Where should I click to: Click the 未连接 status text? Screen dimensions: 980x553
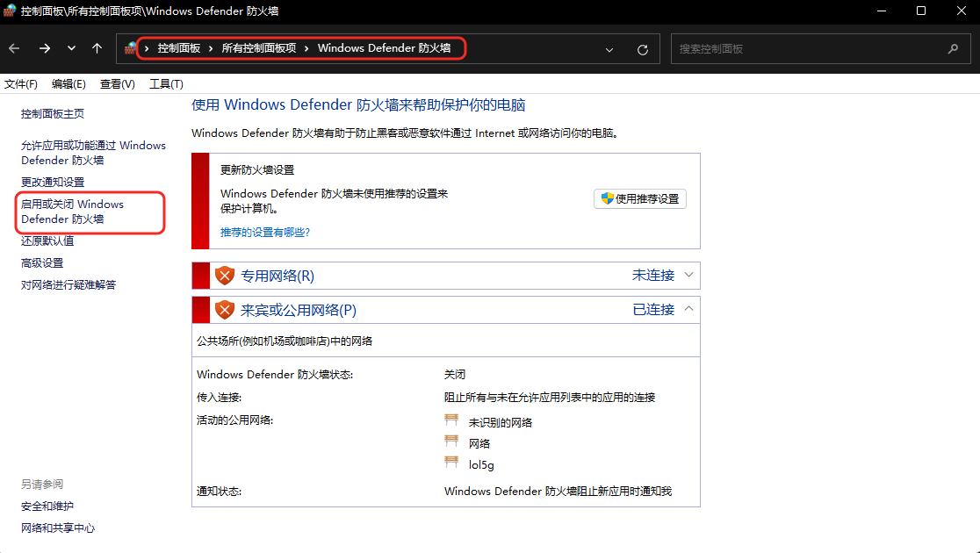tap(653, 276)
